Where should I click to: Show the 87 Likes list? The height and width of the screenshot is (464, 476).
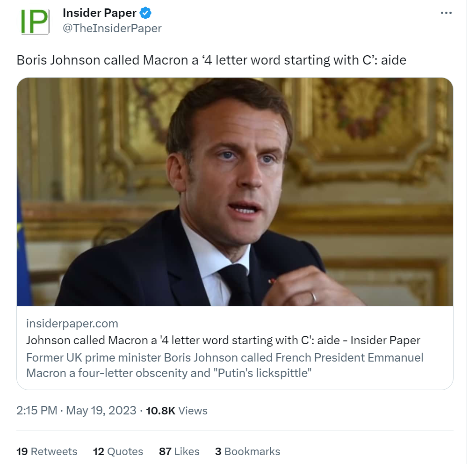pos(179,451)
